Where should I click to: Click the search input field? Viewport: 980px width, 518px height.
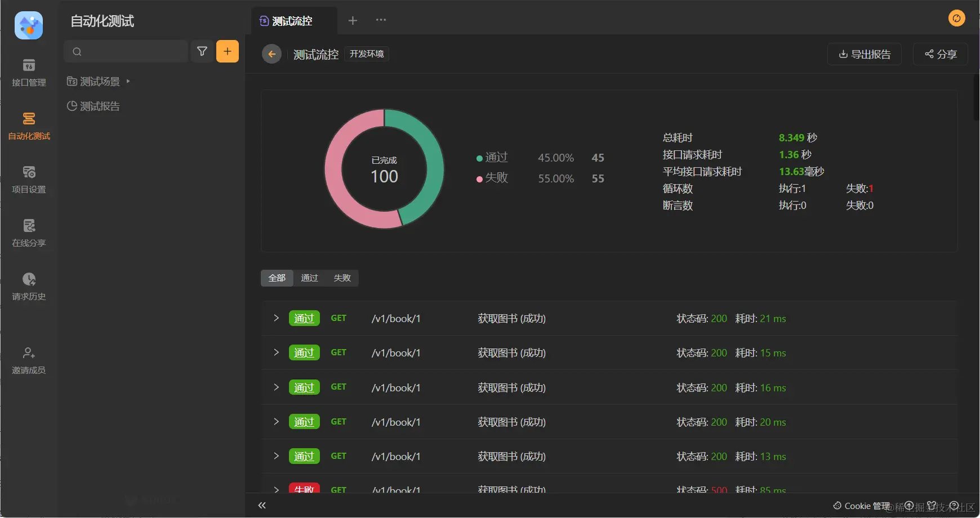click(x=126, y=51)
